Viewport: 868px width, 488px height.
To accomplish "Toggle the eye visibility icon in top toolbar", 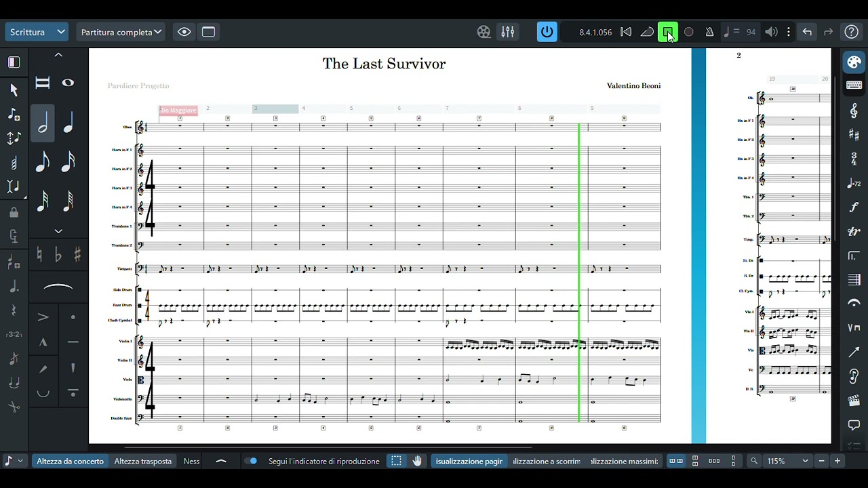I will click(x=184, y=32).
